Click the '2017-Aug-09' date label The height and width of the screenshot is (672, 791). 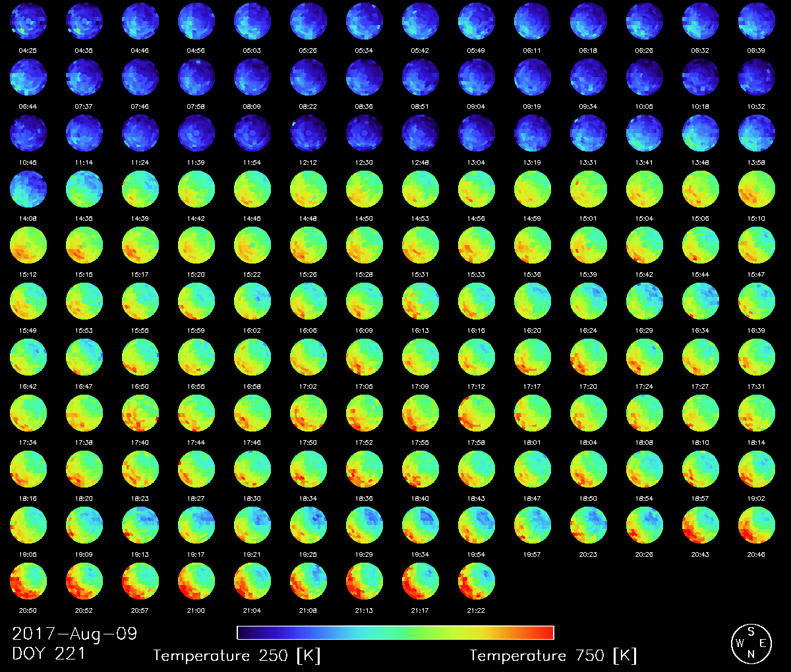74,634
